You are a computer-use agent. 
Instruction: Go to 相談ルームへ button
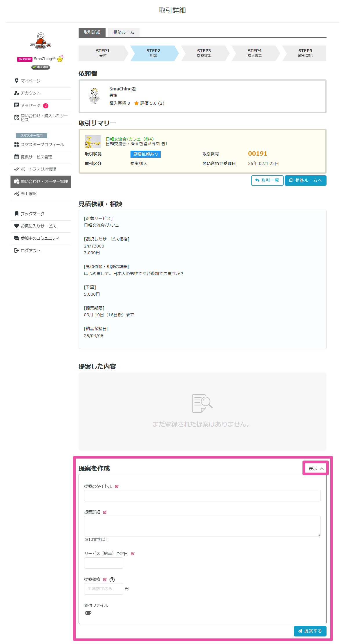(x=305, y=180)
